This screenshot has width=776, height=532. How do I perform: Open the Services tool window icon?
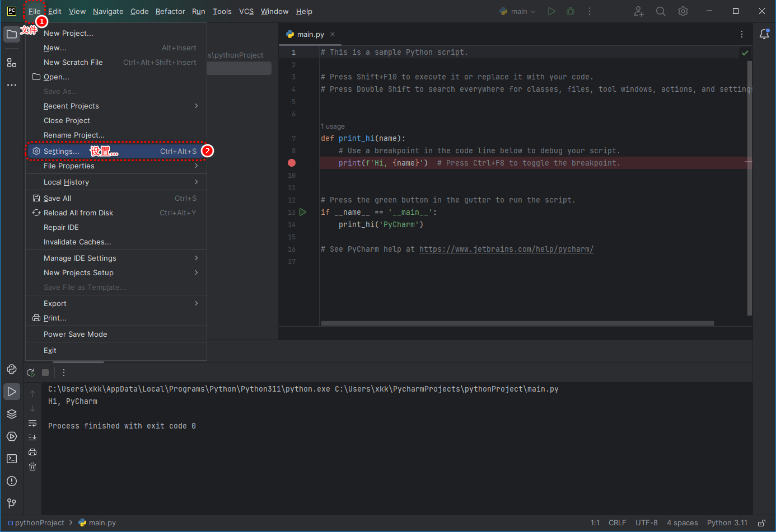12,436
